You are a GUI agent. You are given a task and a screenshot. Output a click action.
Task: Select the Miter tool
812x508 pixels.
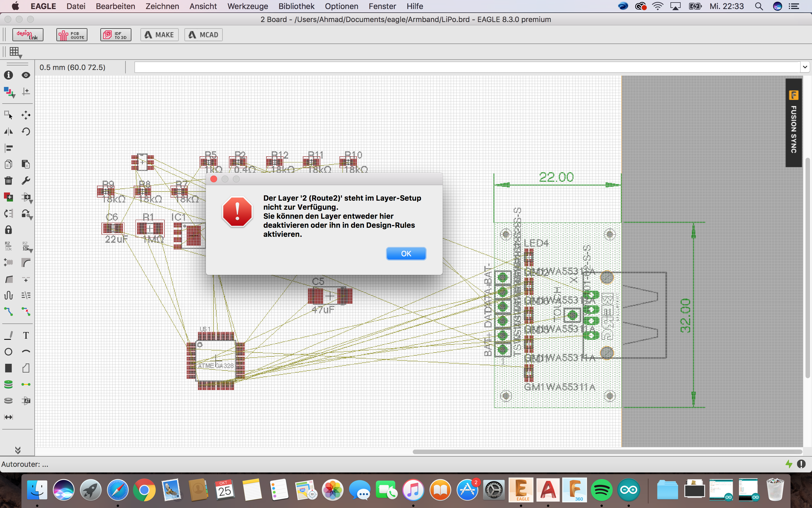26,262
